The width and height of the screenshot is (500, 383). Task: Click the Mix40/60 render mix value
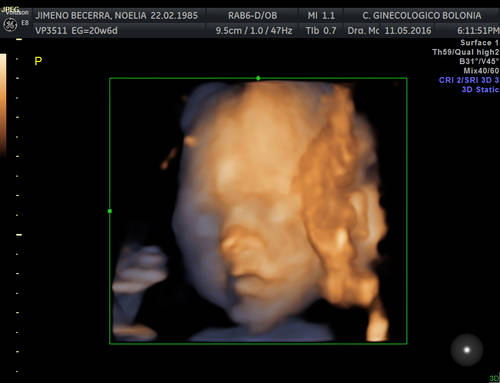pyautogui.click(x=481, y=71)
